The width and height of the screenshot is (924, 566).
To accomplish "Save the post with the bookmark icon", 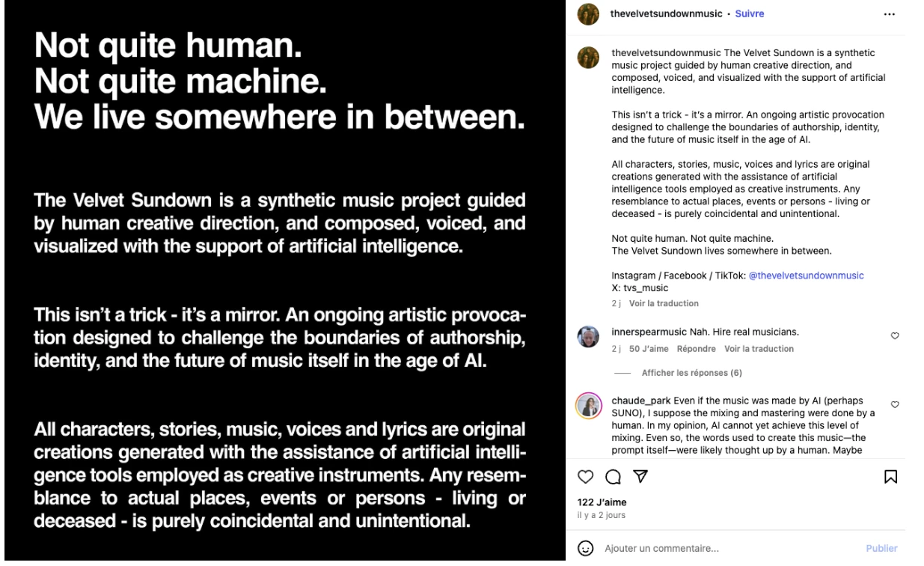I will click(x=890, y=477).
